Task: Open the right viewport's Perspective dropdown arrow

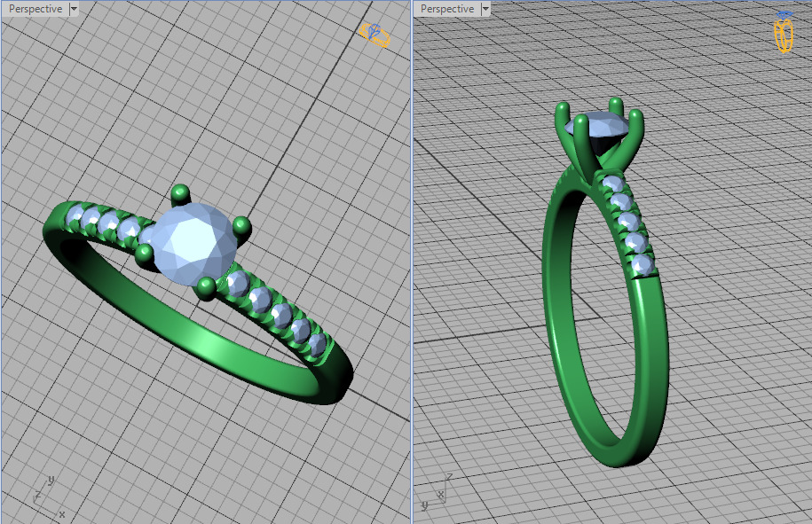Action: [485, 9]
